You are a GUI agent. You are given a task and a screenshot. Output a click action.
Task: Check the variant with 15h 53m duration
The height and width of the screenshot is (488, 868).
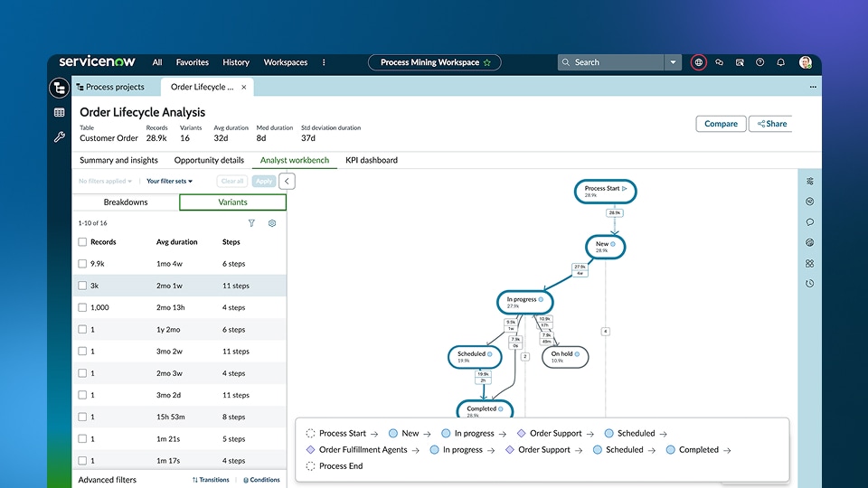(x=82, y=418)
